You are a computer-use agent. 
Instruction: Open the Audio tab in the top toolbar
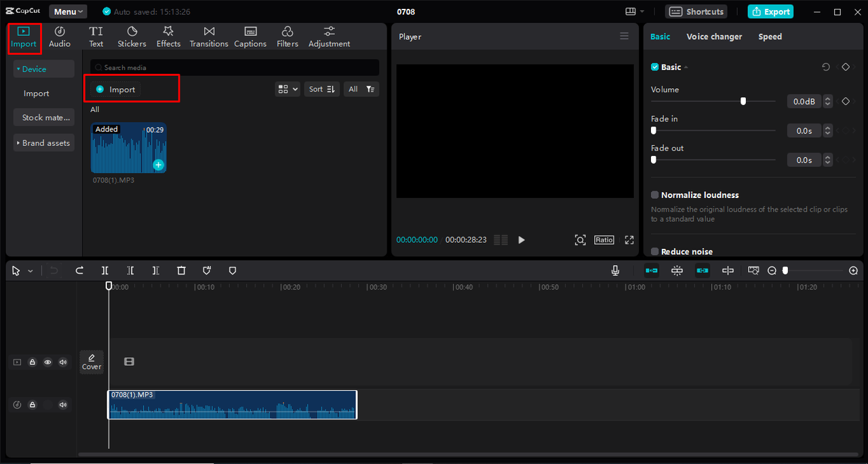point(60,37)
